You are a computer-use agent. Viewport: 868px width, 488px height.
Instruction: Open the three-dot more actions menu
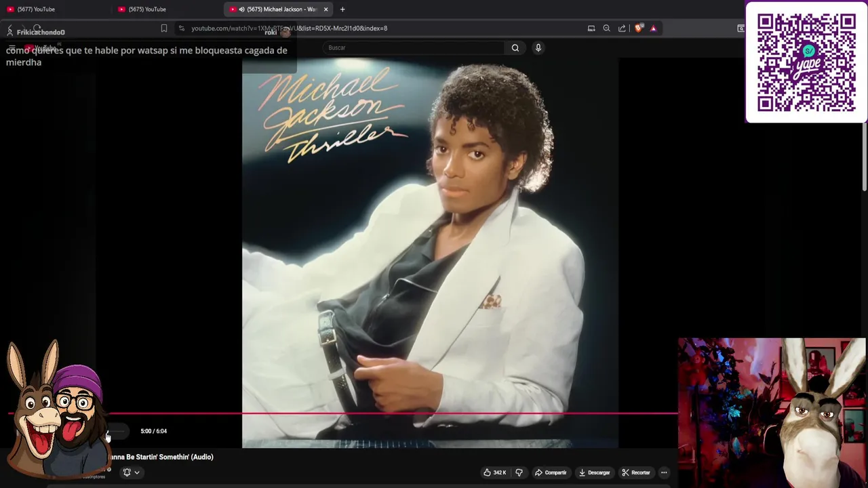[x=664, y=472]
